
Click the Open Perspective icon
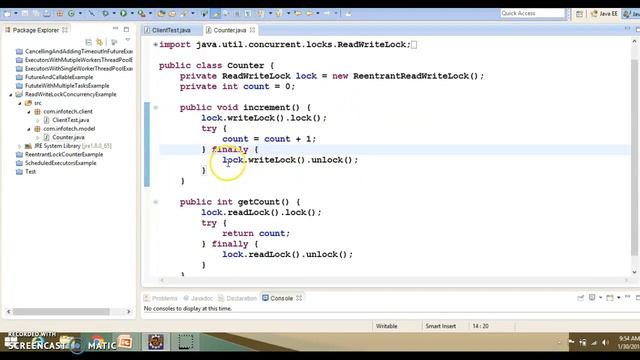579,14
